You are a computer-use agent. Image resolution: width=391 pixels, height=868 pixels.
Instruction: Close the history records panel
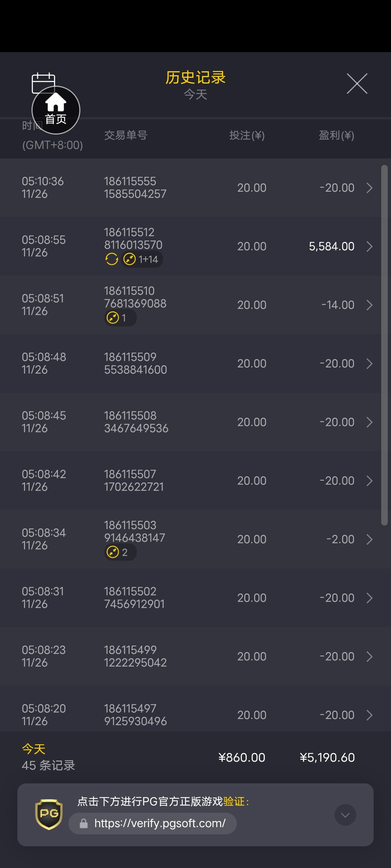tap(357, 84)
